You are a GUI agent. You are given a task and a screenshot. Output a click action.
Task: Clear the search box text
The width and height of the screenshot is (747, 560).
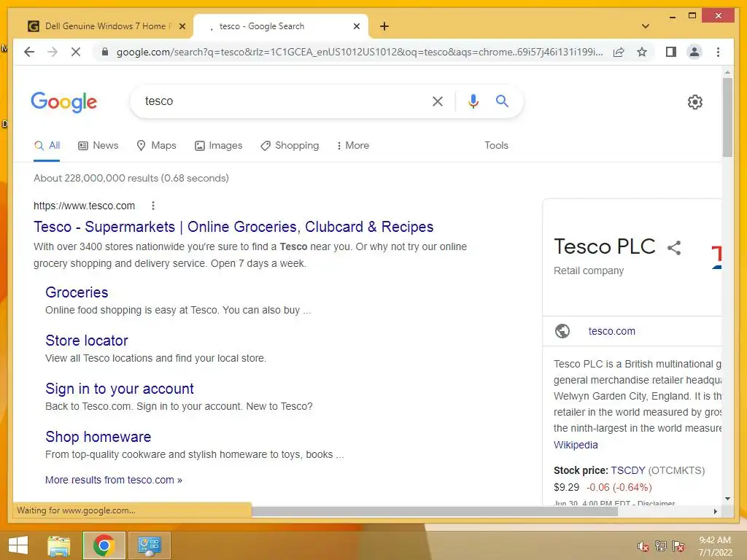click(438, 101)
